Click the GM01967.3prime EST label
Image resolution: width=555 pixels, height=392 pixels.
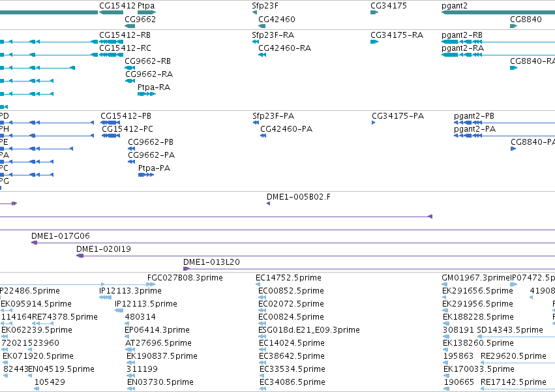(x=475, y=278)
